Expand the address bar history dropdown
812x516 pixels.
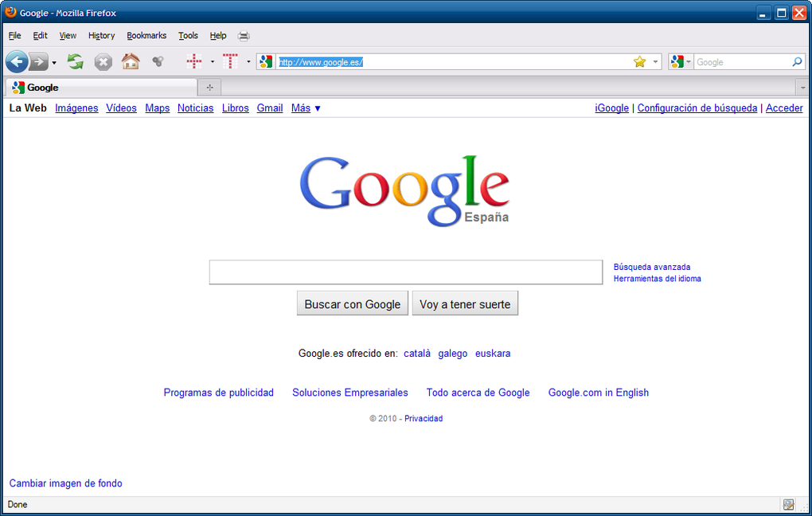click(655, 61)
